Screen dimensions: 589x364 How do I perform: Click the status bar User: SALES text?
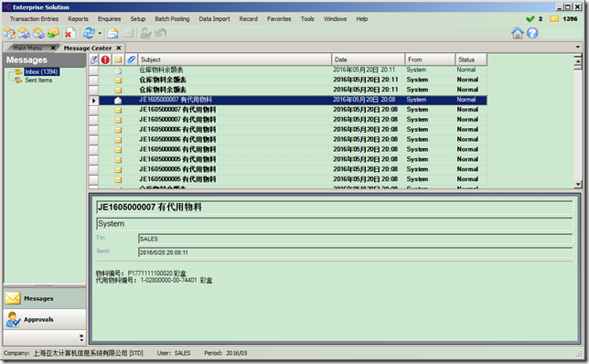[174, 353]
